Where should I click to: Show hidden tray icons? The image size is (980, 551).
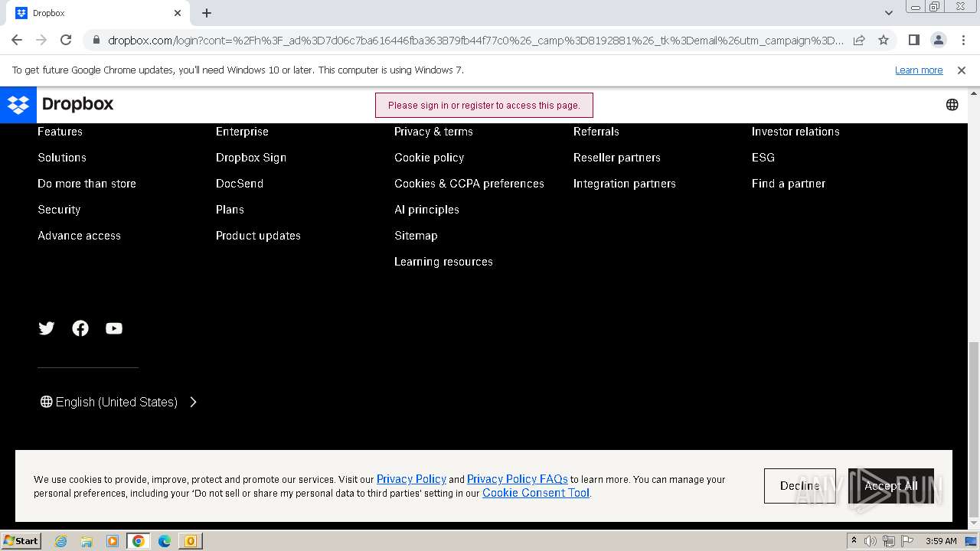pyautogui.click(x=854, y=541)
